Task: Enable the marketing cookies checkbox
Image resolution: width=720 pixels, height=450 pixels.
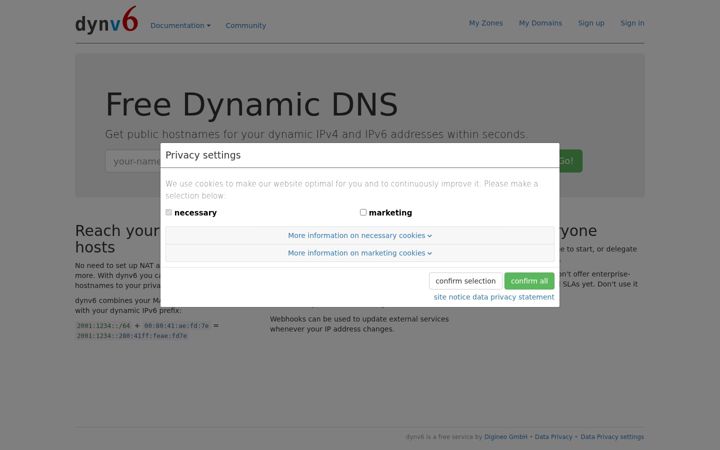Action: coord(363,212)
